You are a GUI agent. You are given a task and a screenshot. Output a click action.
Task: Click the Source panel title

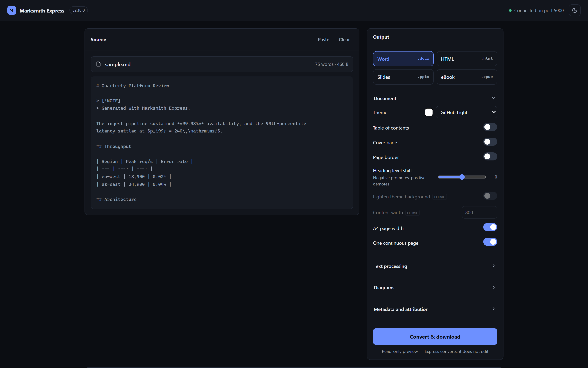click(x=98, y=39)
